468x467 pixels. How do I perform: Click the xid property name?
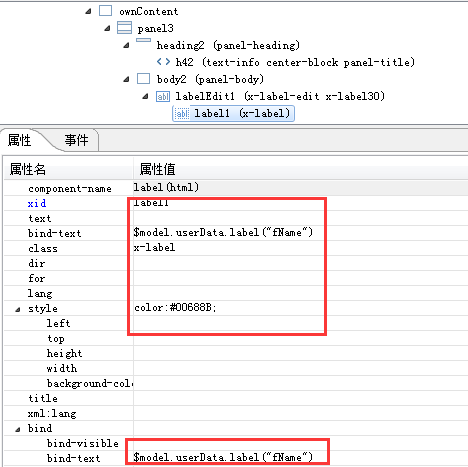pos(37,203)
